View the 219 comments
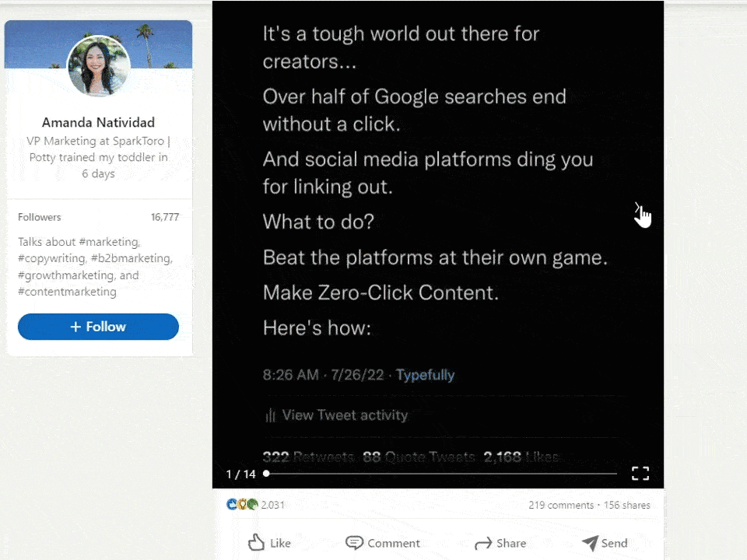Viewport: 747px width, 560px height. pos(561,505)
